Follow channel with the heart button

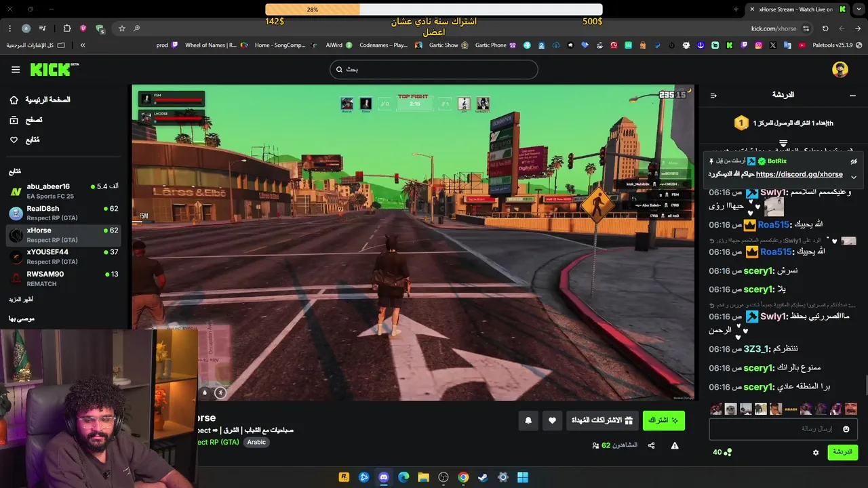(552, 420)
